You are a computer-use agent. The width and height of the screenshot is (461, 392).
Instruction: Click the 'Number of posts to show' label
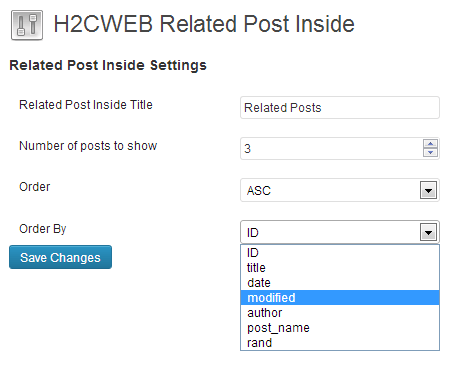88,146
